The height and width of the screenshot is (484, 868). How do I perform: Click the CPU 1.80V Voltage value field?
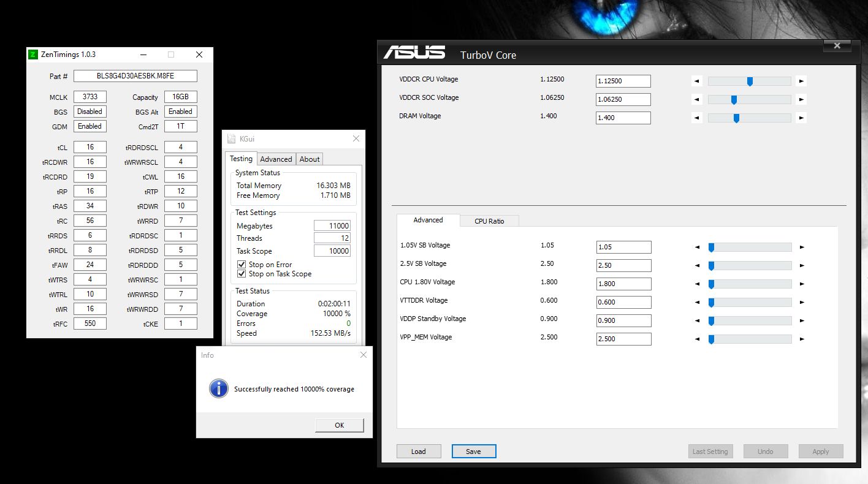[624, 284]
